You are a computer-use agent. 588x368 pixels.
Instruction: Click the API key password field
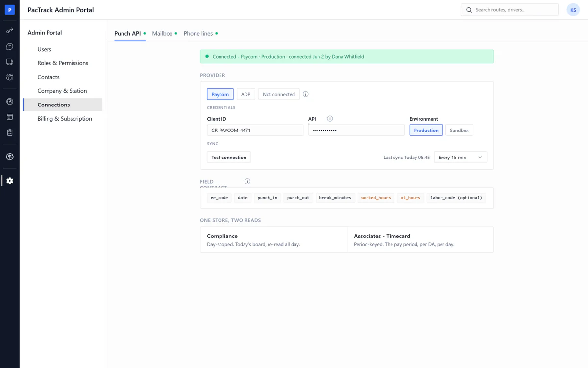point(356,131)
